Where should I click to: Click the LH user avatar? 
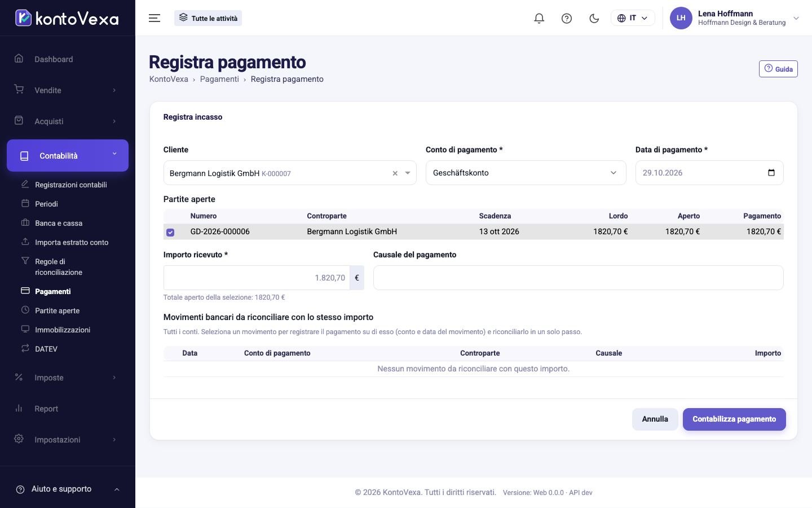pyautogui.click(x=681, y=18)
